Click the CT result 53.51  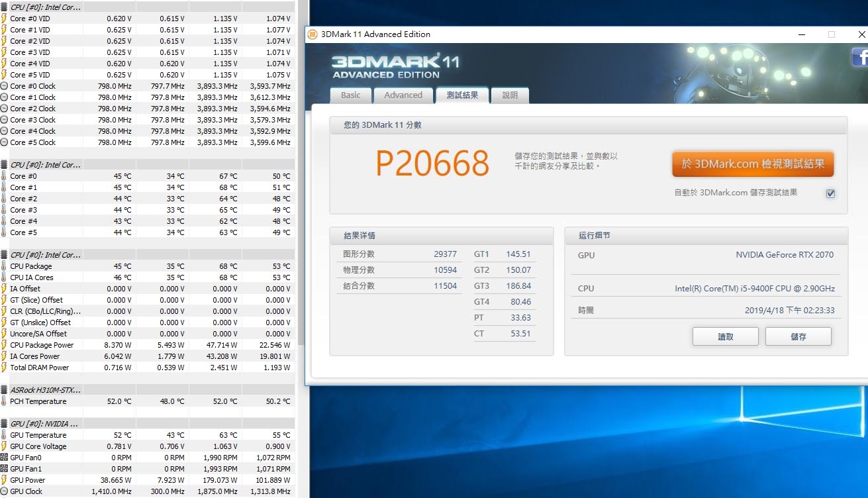521,334
